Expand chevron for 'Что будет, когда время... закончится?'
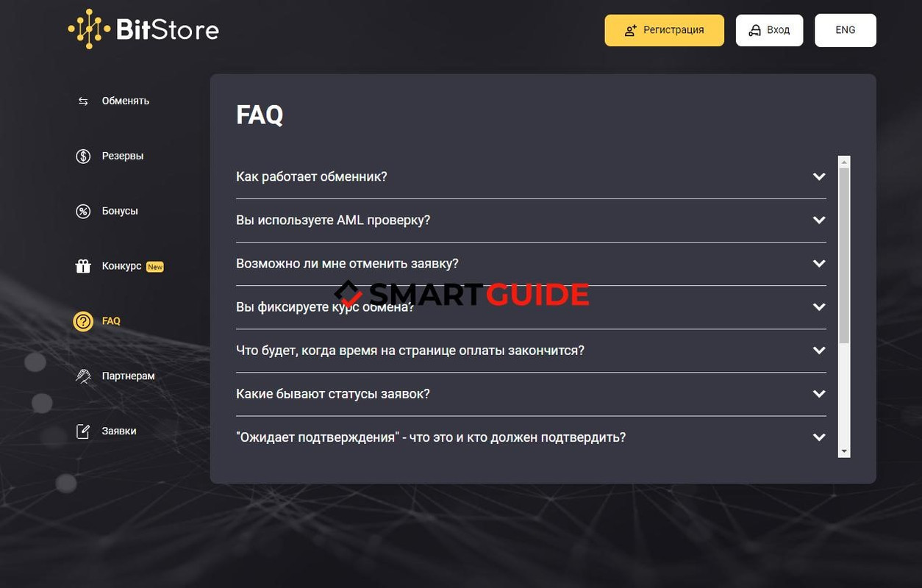The image size is (922, 588). tap(819, 351)
